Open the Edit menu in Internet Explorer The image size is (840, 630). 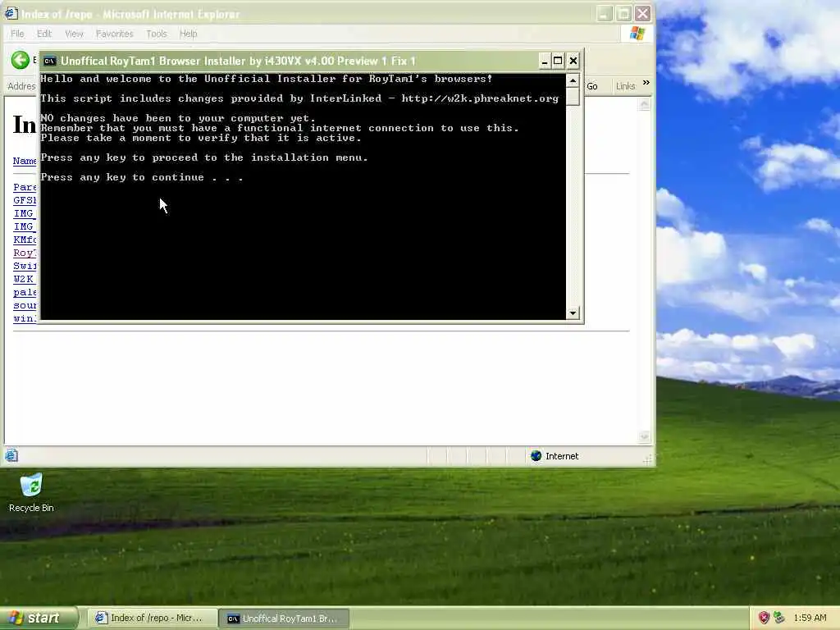tap(44, 34)
